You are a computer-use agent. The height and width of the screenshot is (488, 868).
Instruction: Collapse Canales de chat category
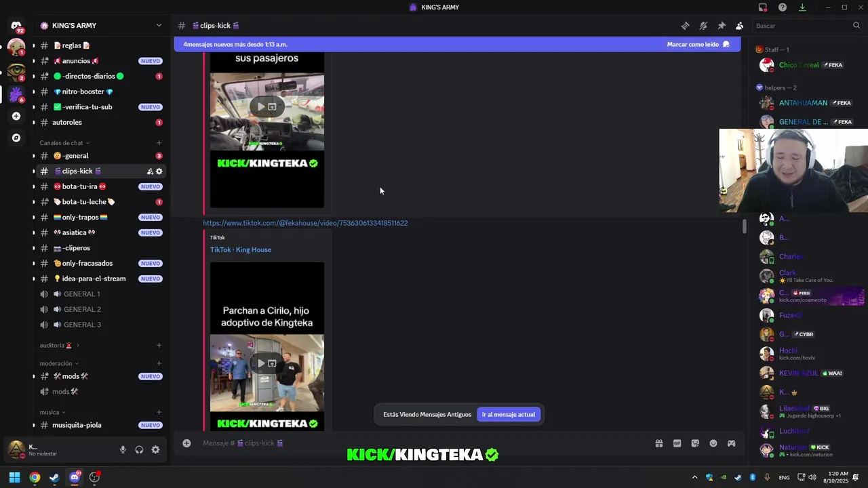click(64, 143)
